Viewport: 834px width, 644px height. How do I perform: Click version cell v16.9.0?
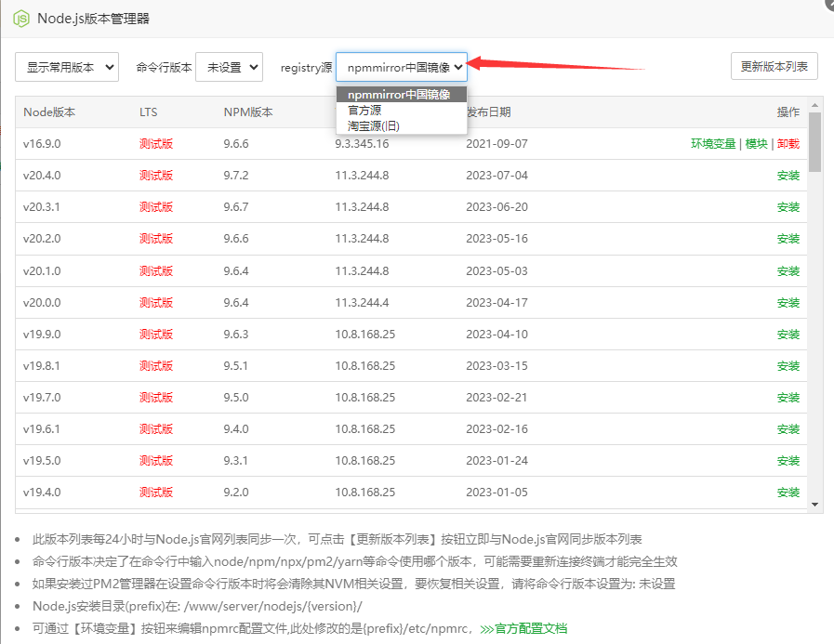coord(42,144)
